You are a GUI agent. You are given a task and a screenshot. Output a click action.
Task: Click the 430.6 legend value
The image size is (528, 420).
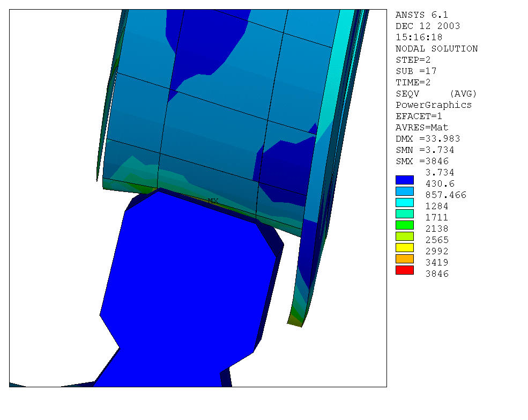pos(440,183)
